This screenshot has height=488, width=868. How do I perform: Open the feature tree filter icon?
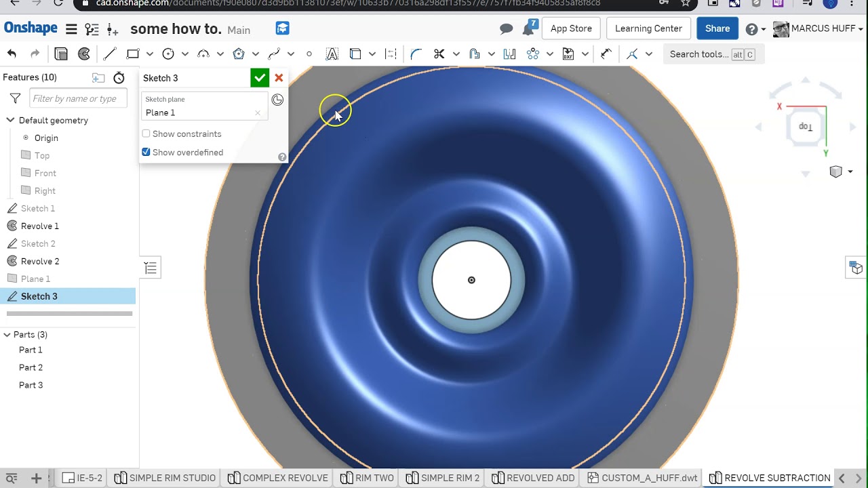15,99
